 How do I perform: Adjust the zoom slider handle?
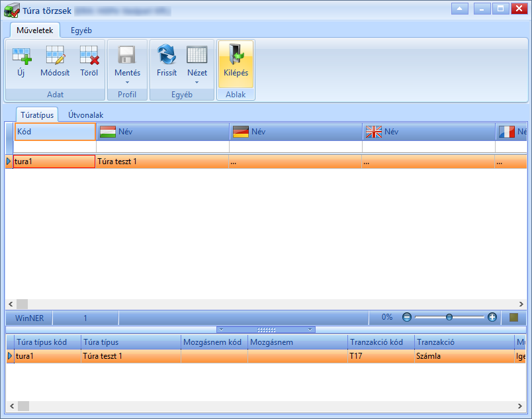(x=449, y=317)
